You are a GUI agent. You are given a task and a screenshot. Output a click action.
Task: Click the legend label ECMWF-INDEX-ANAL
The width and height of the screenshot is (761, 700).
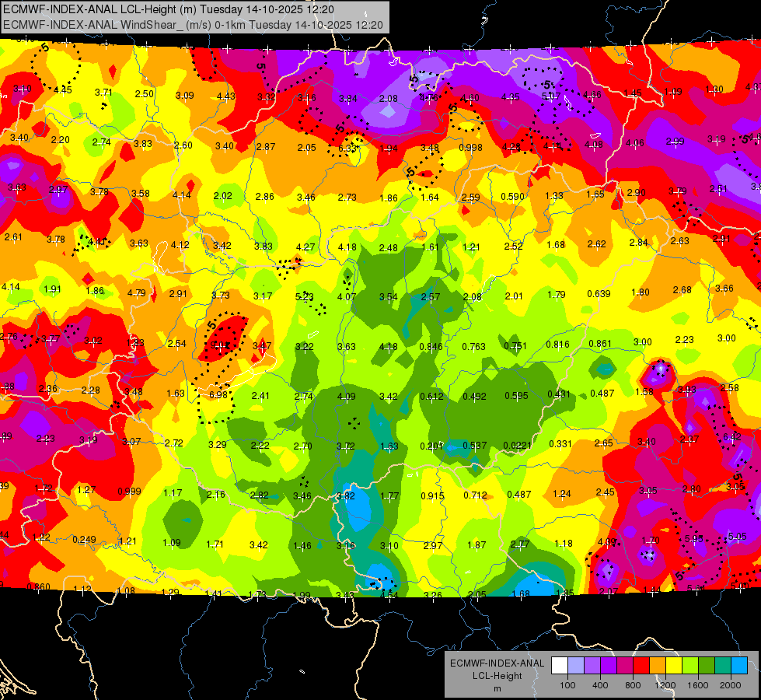tap(497, 663)
